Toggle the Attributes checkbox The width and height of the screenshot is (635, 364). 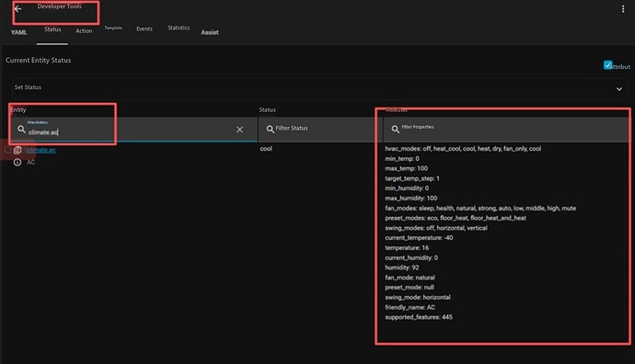click(x=607, y=65)
